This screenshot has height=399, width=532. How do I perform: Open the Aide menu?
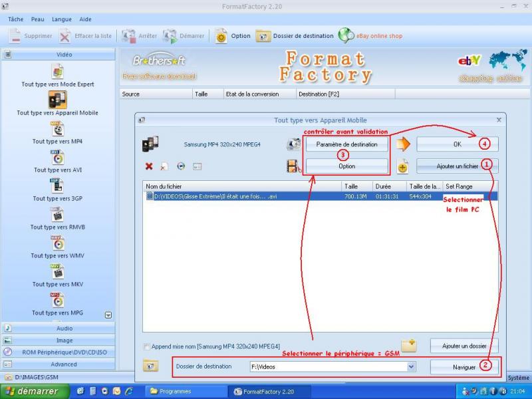85,19
